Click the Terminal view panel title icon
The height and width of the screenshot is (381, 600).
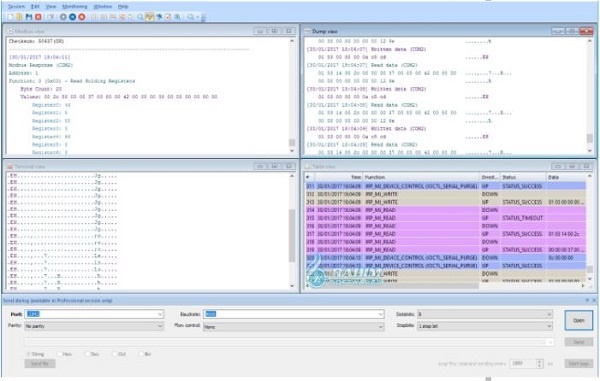click(x=10, y=166)
